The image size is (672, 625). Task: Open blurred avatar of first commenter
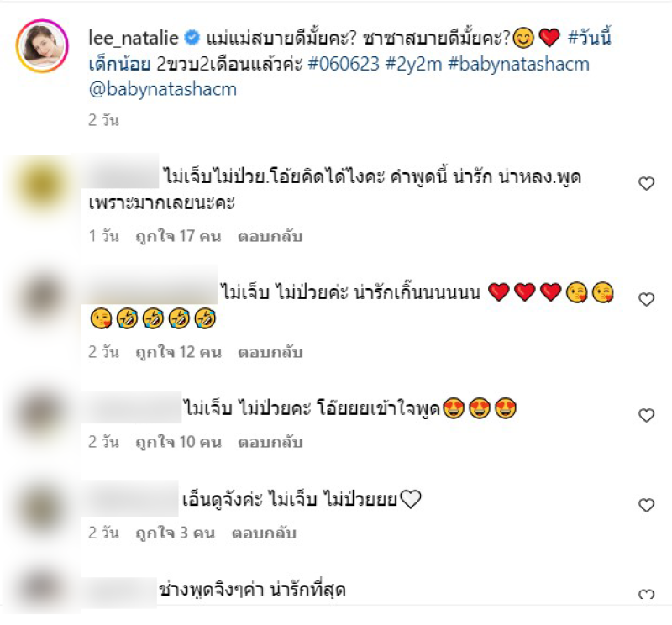click(x=41, y=183)
